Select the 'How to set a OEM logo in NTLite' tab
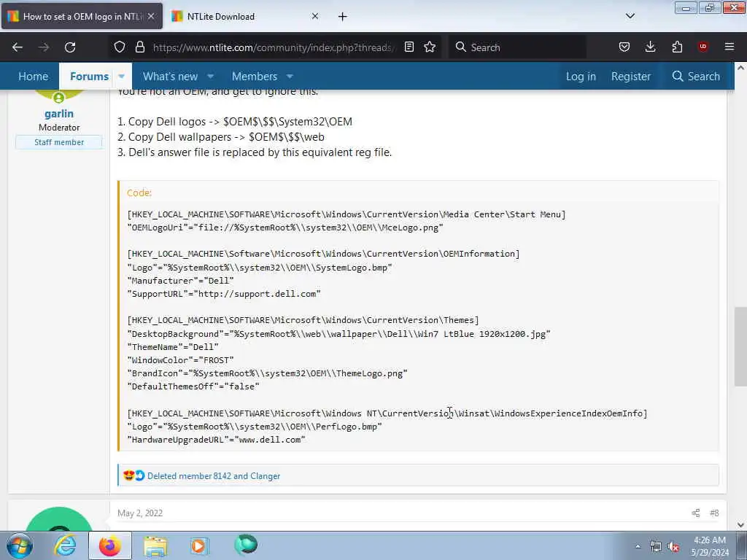 coord(82,16)
